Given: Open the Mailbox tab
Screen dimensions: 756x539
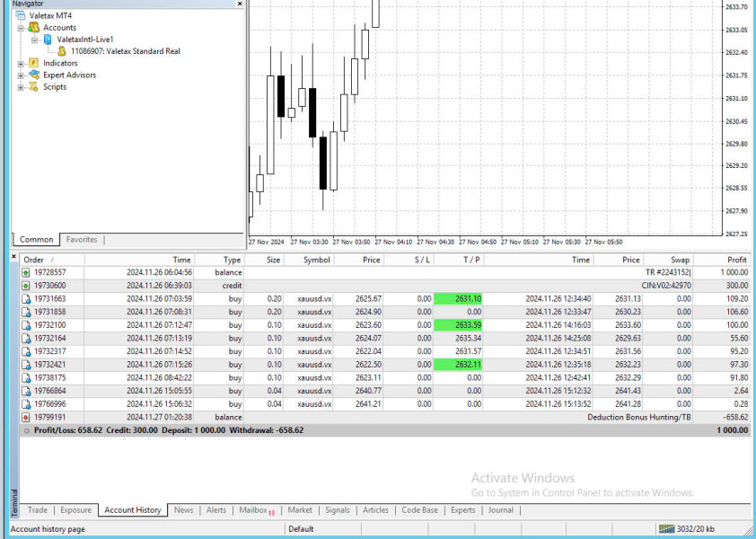Looking at the screenshot, I should coord(257,510).
